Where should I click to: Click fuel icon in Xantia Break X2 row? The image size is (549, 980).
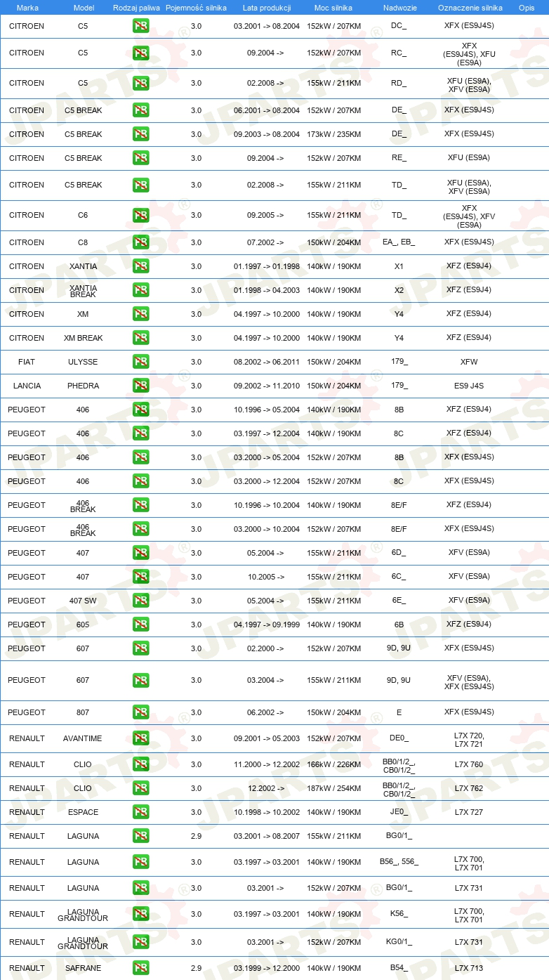point(140,290)
